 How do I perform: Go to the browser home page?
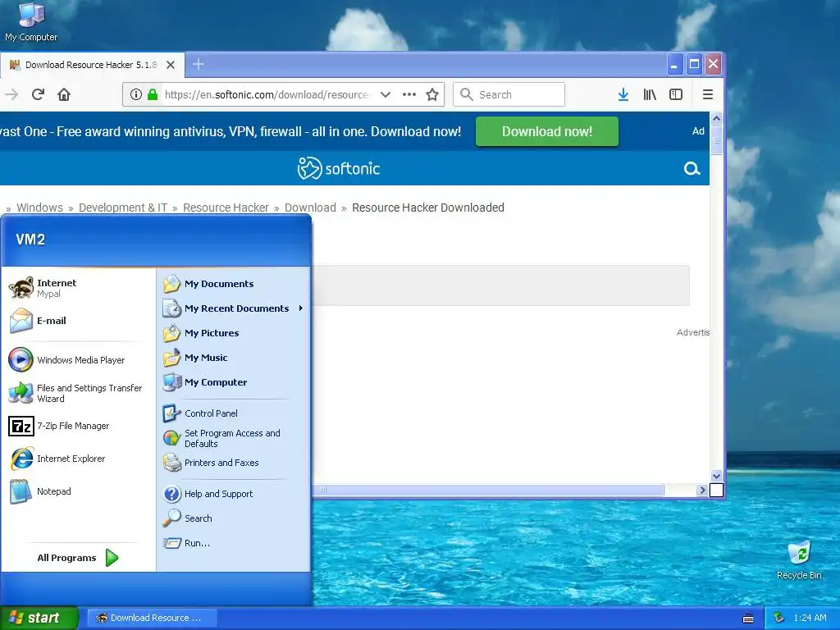click(x=64, y=95)
